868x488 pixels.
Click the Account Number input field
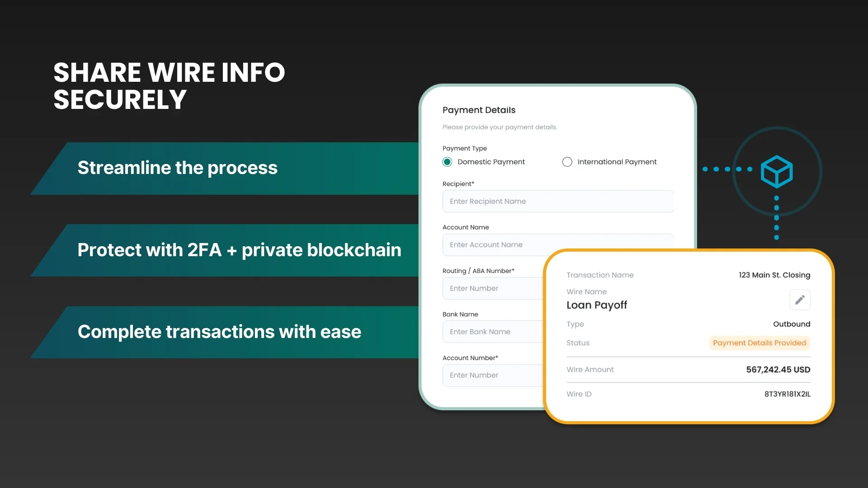click(493, 375)
